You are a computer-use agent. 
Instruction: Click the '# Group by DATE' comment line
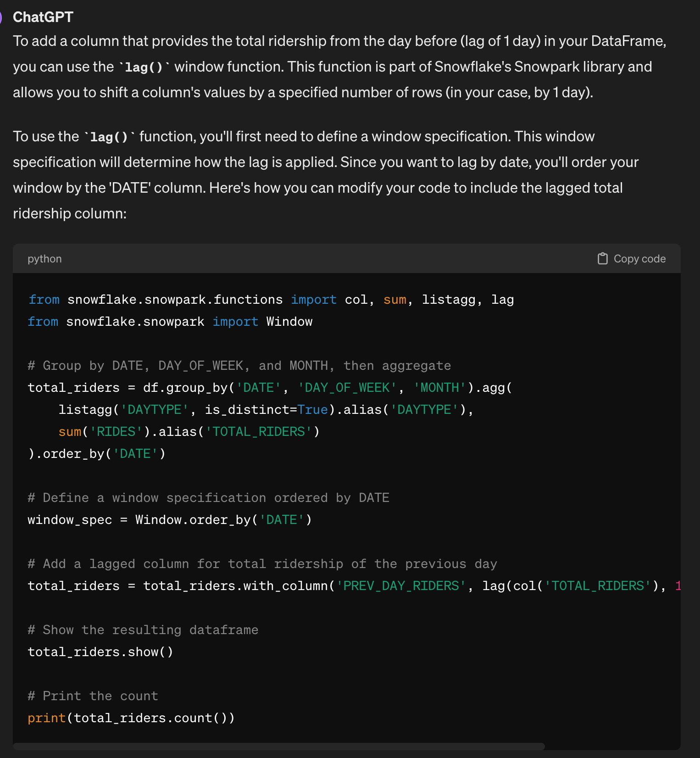point(239,366)
